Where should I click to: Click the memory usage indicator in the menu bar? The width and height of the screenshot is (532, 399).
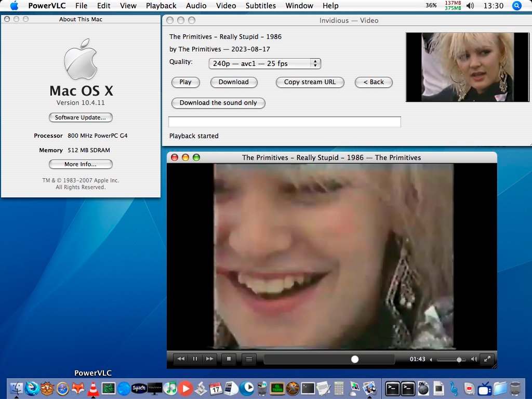point(453,5)
